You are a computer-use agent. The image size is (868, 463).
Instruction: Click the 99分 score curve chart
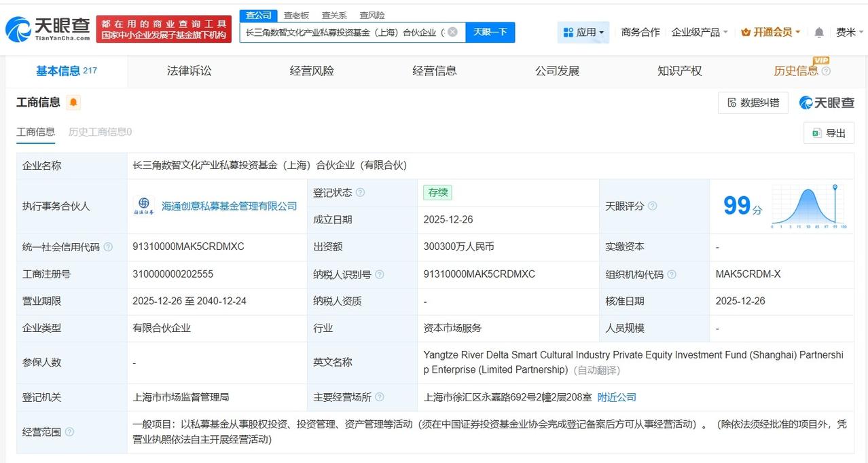[x=810, y=204]
